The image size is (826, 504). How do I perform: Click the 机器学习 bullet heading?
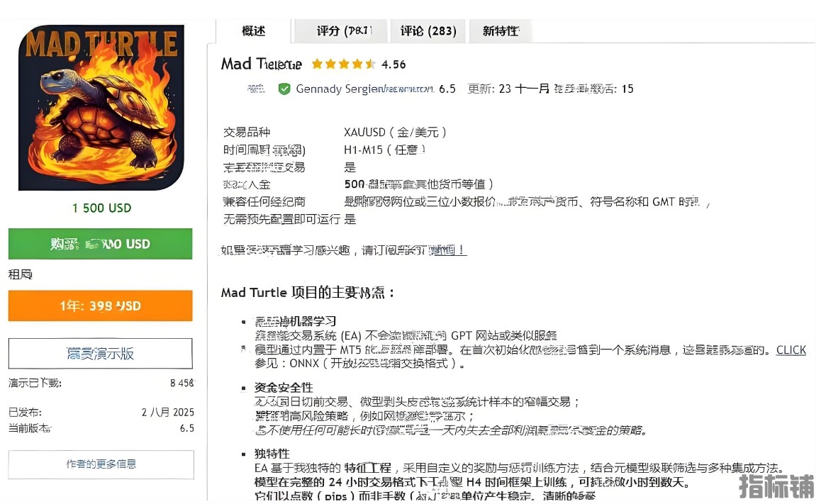[x=296, y=321]
